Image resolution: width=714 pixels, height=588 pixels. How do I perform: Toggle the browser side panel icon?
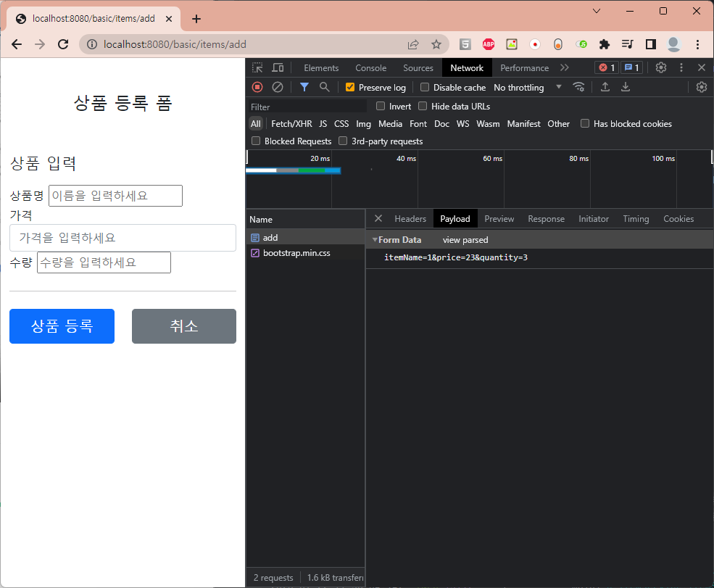(x=651, y=44)
